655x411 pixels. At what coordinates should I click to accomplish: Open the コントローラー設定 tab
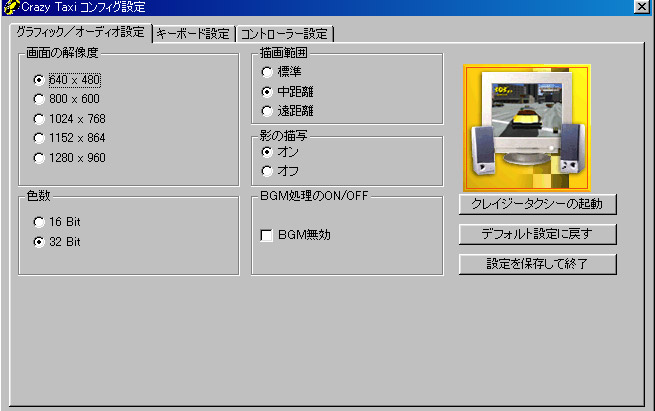coord(284,34)
